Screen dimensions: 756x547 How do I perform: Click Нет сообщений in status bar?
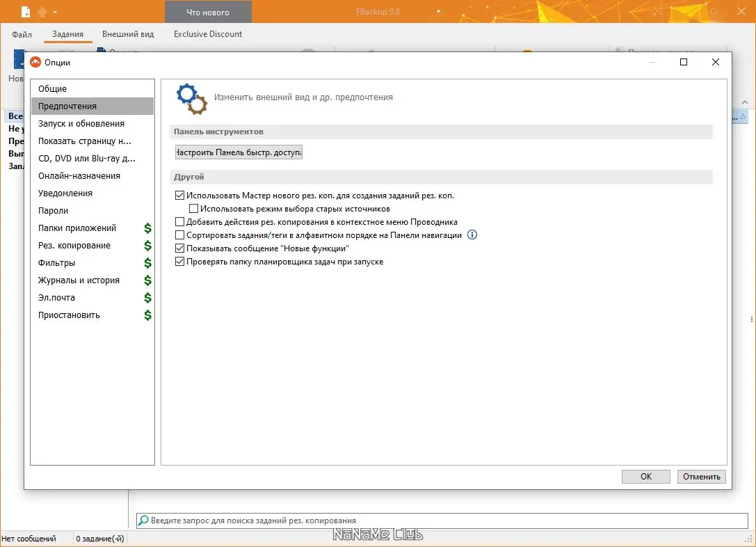point(29,539)
